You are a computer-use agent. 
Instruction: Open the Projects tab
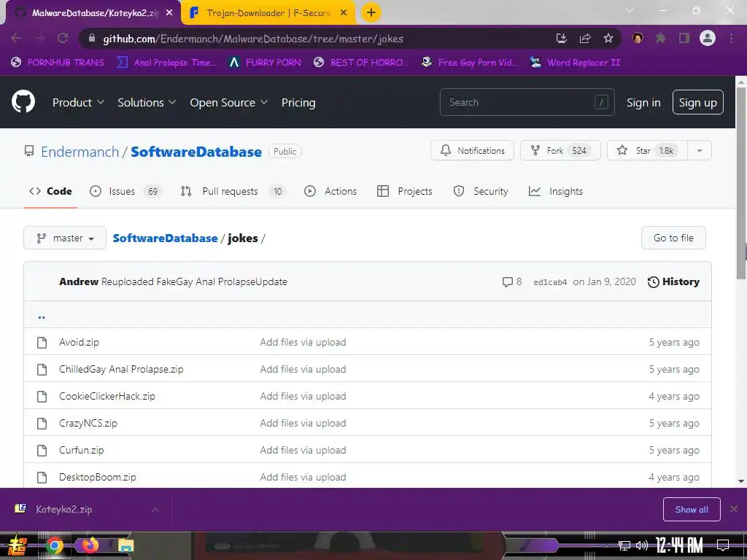404,192
